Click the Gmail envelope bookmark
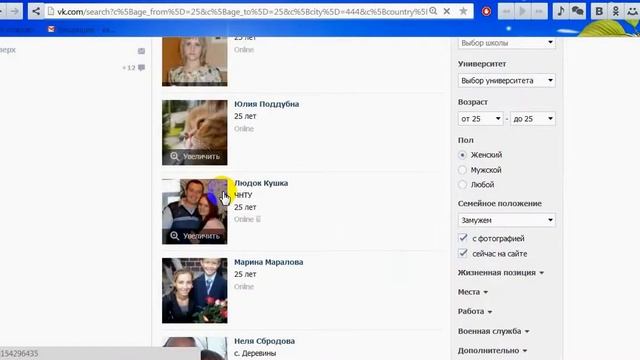Viewport: 640px width, 360px height. (51, 29)
